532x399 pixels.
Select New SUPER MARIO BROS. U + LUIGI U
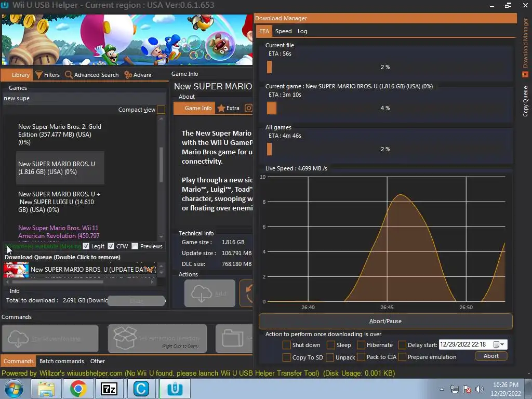point(60,202)
